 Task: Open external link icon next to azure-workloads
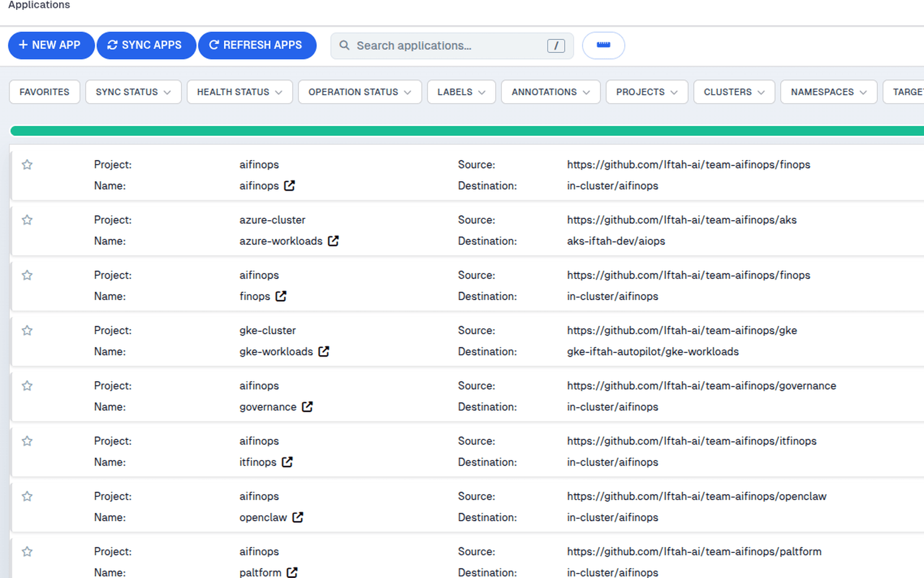tap(334, 241)
